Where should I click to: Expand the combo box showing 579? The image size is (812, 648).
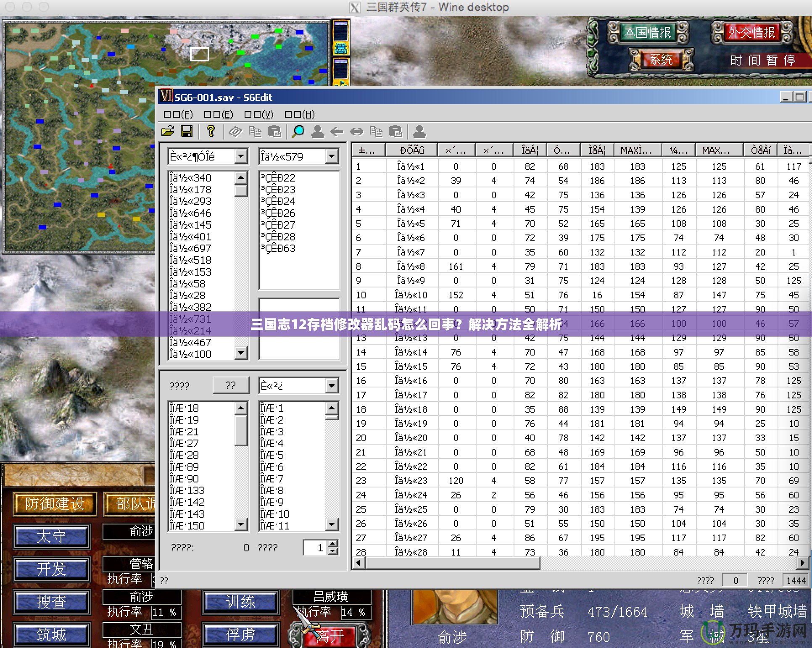click(x=332, y=157)
